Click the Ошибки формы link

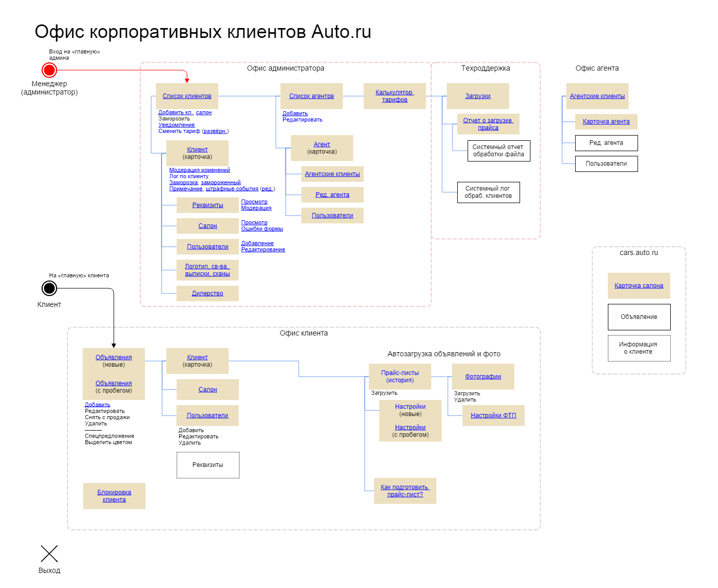point(262,229)
